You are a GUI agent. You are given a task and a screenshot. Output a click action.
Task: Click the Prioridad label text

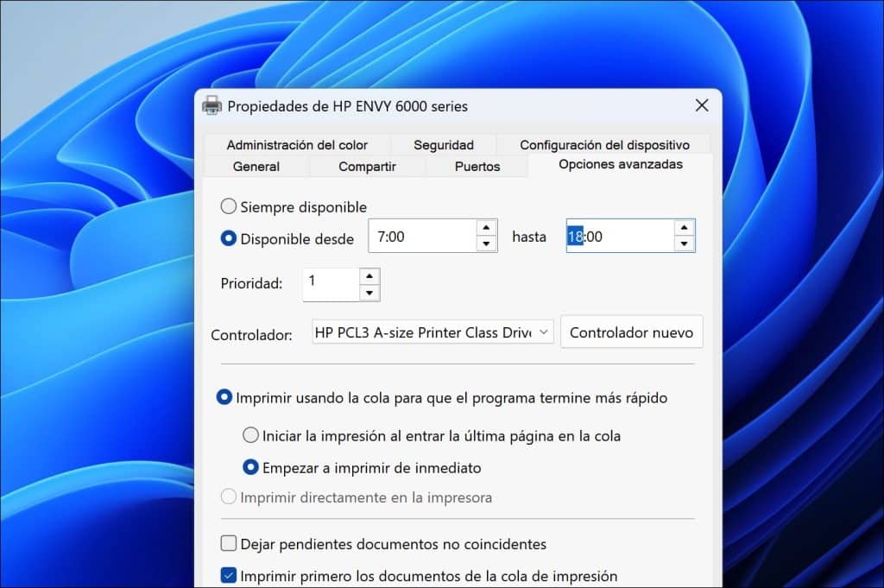pyautogui.click(x=251, y=283)
